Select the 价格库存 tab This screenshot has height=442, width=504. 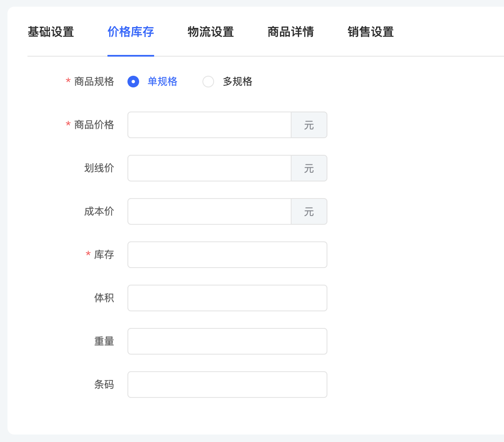coord(131,32)
